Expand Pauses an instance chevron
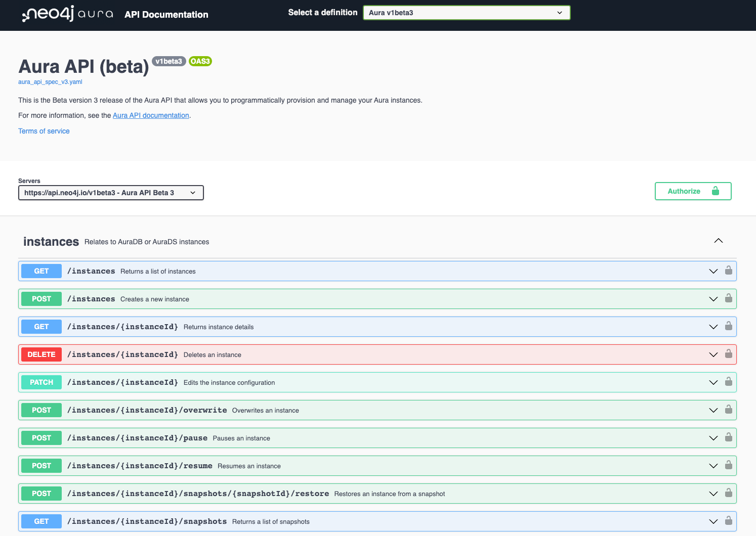The height and width of the screenshot is (536, 756). point(713,438)
